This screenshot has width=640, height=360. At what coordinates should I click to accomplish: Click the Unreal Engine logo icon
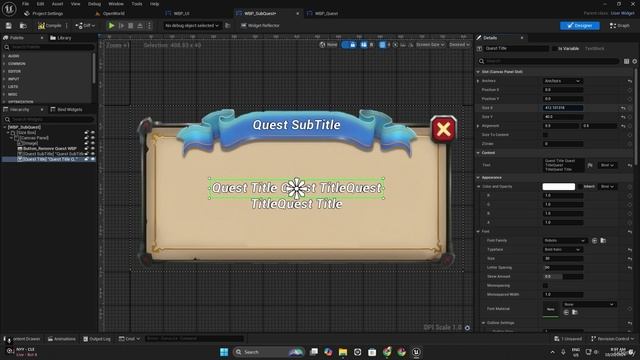click(x=9, y=9)
